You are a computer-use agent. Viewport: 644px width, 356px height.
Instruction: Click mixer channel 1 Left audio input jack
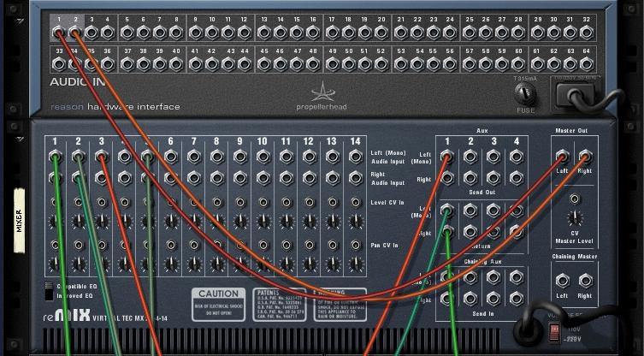[x=55, y=157]
